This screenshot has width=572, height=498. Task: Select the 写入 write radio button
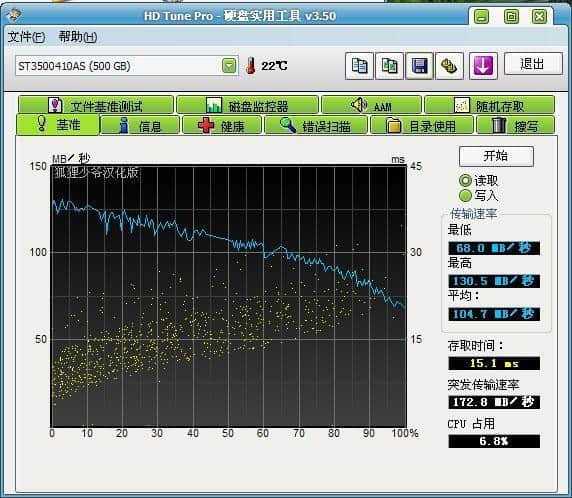[x=465, y=196]
